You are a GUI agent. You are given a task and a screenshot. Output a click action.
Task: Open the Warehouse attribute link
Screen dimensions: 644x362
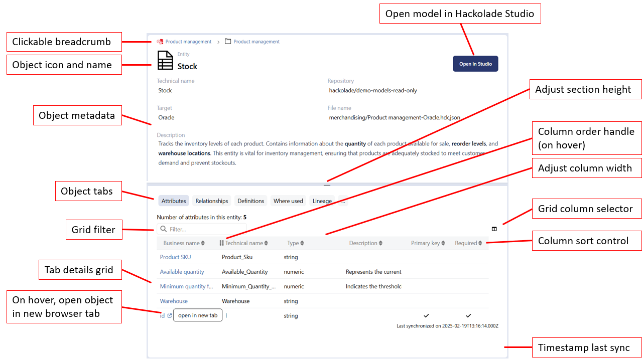point(174,301)
